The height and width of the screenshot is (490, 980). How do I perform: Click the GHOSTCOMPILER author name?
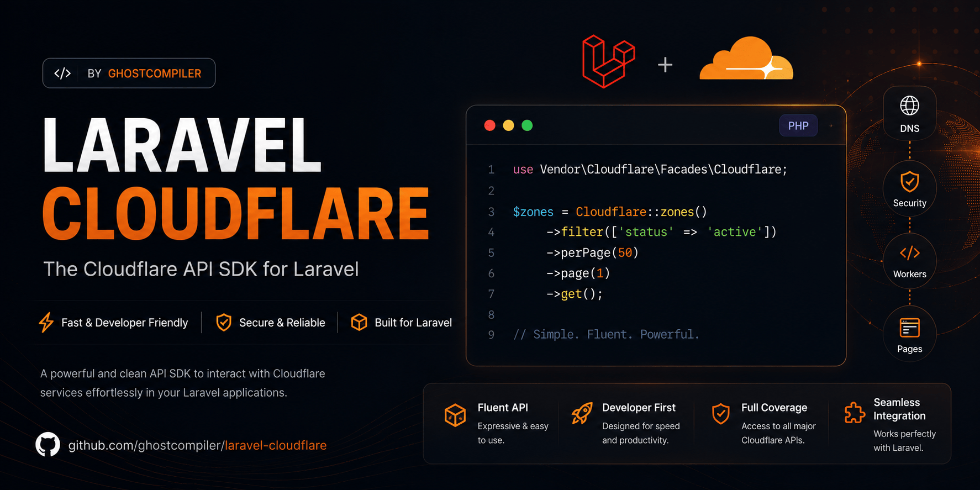tap(155, 73)
